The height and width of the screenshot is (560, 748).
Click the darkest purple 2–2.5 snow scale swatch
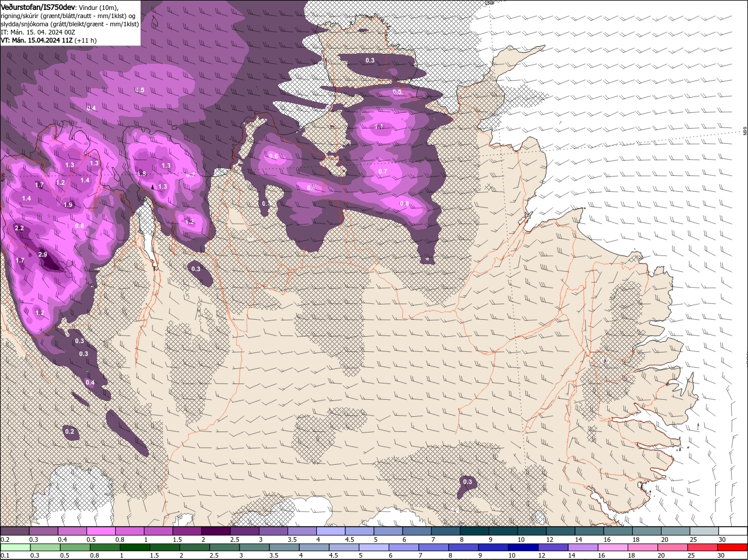point(215,531)
